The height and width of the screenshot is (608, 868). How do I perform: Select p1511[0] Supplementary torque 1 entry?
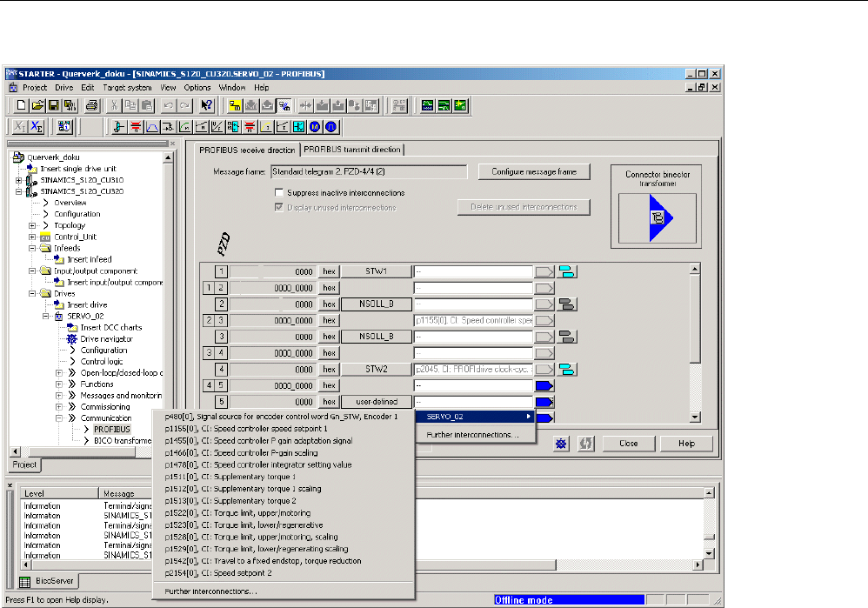(230, 477)
